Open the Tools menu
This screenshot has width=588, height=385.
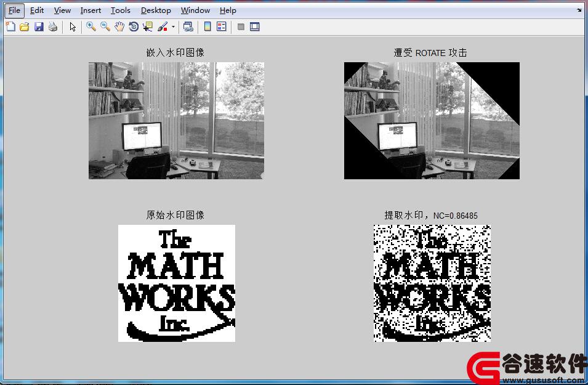[121, 10]
